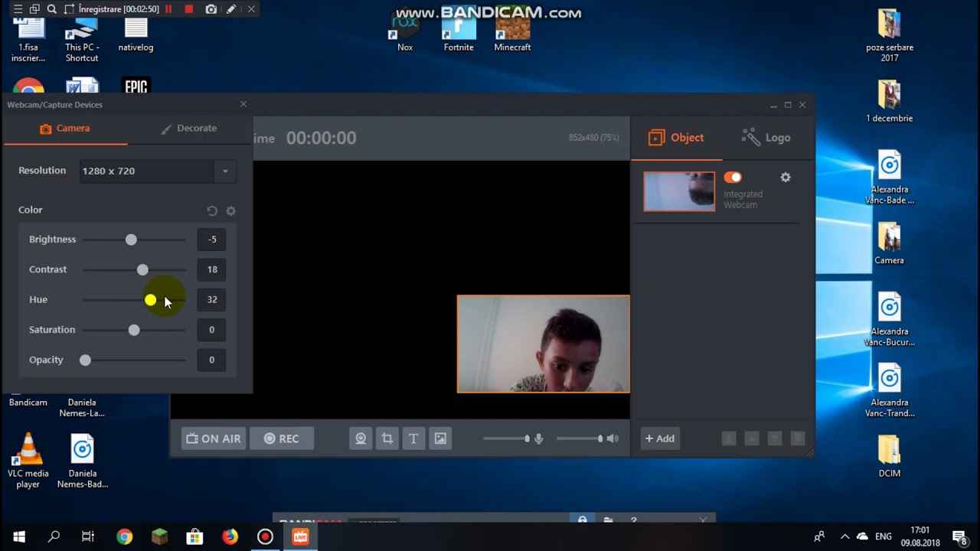
Task: Pause the Bandicam recording
Action: click(169, 9)
